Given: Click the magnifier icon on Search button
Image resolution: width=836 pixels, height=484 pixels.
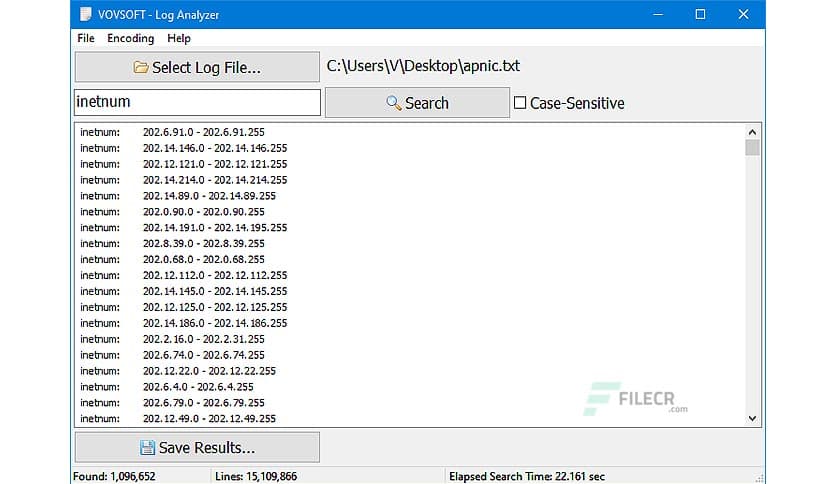Looking at the screenshot, I should click(x=393, y=102).
